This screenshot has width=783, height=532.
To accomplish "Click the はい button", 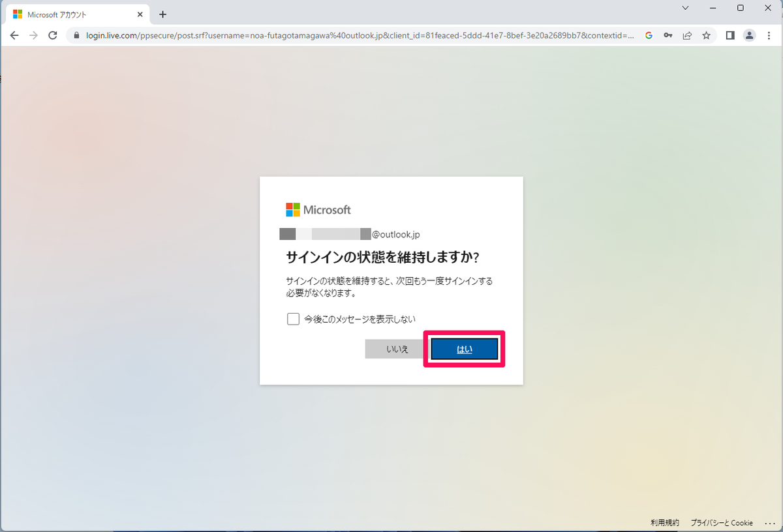I will 465,349.
